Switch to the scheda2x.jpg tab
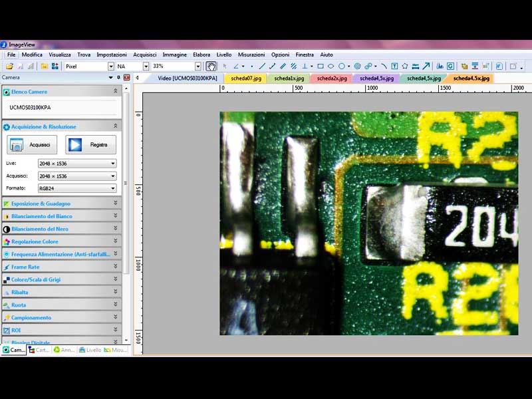This screenshot has width=532, height=399. tap(332, 78)
